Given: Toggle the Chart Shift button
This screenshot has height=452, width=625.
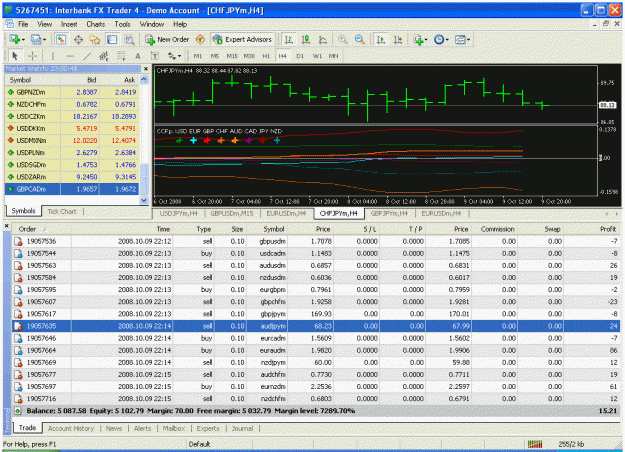Looking at the screenshot, I should (x=398, y=39).
